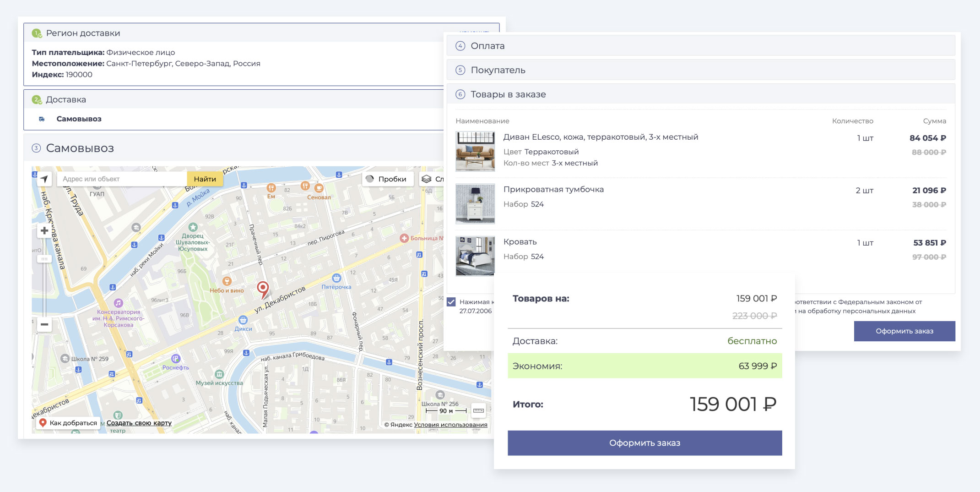The height and width of the screenshot is (492, 980).
Task: Collapse the Товары в заказе section
Action: pos(508,94)
